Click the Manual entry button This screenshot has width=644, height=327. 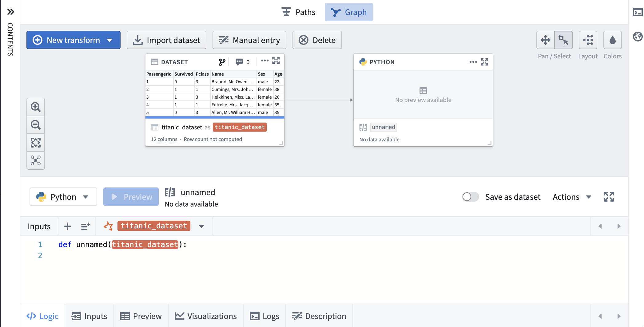pos(249,40)
